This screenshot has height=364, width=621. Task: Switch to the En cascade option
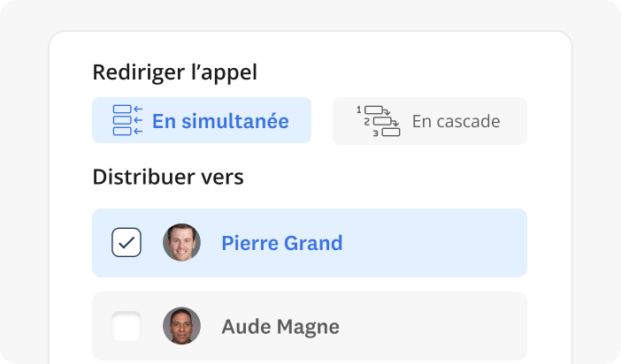(430, 121)
